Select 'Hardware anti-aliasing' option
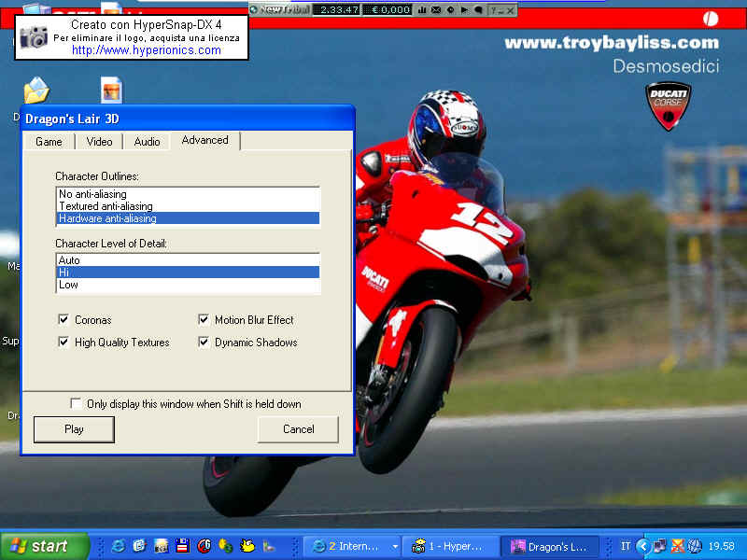747x560 pixels. pyautogui.click(x=188, y=218)
